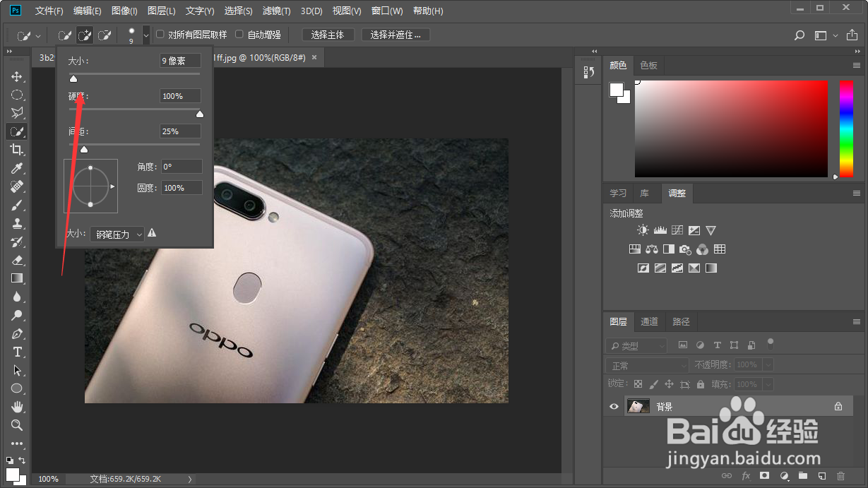This screenshot has width=868, height=488.
Task: Click the 选择主体 button
Action: tap(328, 35)
